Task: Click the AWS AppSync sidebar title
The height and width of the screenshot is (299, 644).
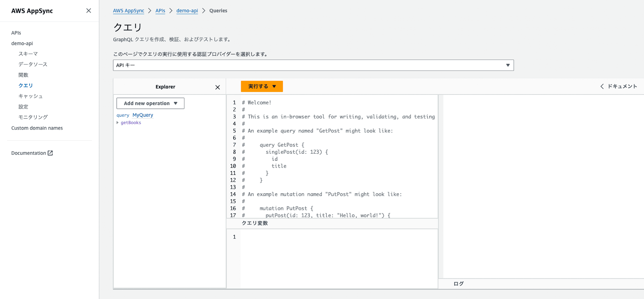Action: tap(32, 11)
